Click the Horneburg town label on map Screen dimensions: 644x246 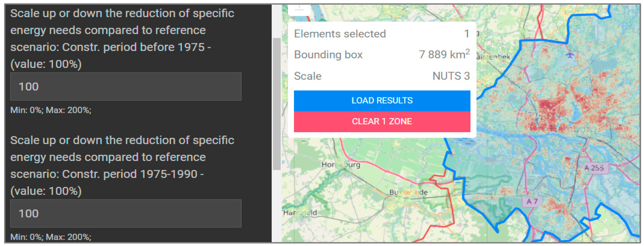coord(341,165)
